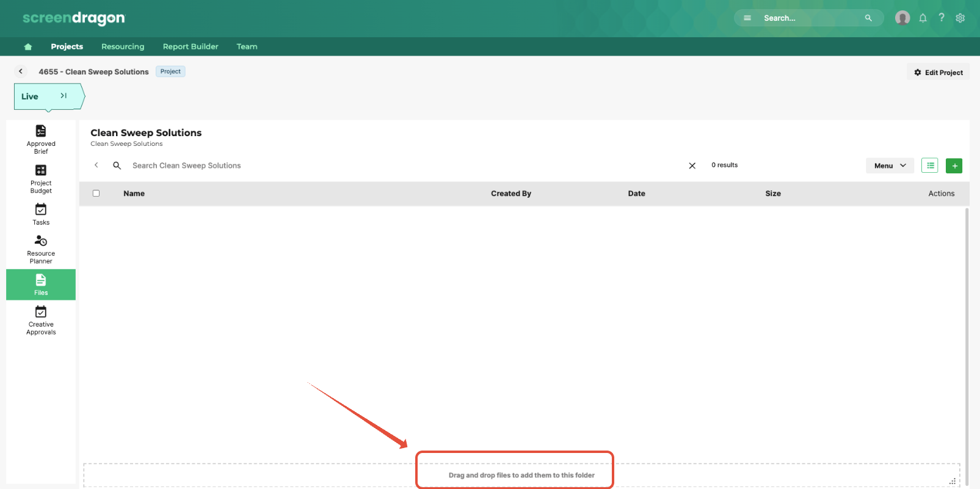Click the magnifier icon in global search
The width and height of the screenshot is (980, 489).
[x=868, y=18]
